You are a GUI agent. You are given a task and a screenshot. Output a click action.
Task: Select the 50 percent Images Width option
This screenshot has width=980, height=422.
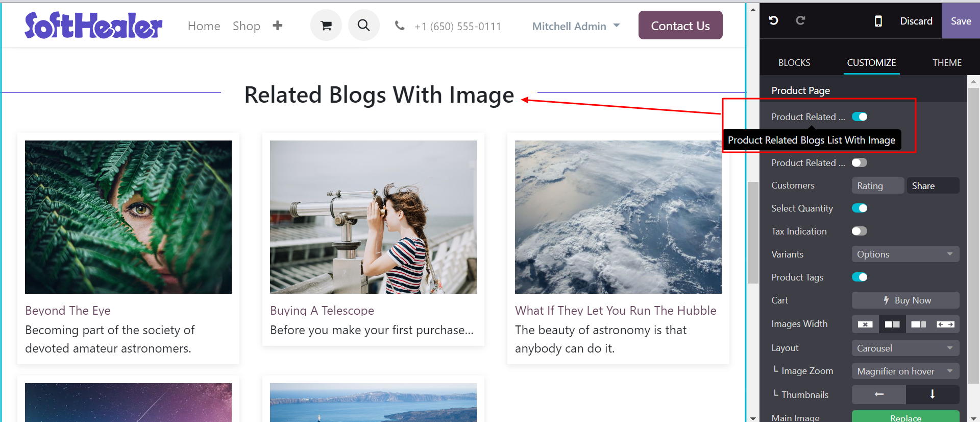click(892, 324)
